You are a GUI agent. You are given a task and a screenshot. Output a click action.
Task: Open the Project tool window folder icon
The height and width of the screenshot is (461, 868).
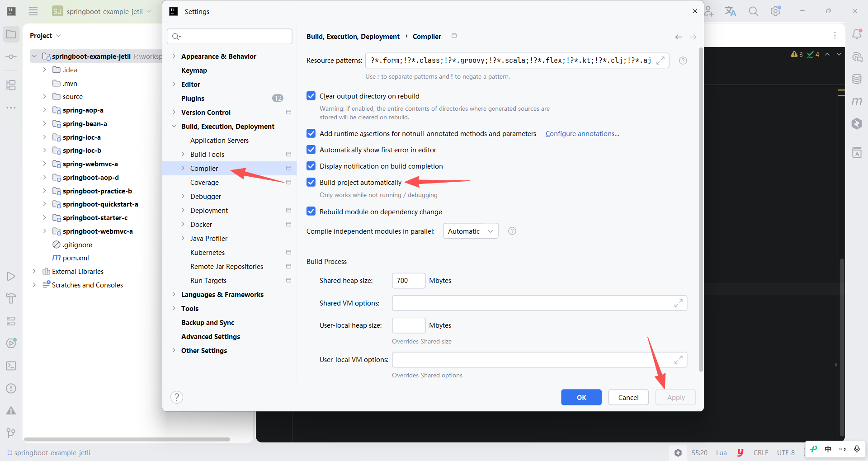[11, 35]
